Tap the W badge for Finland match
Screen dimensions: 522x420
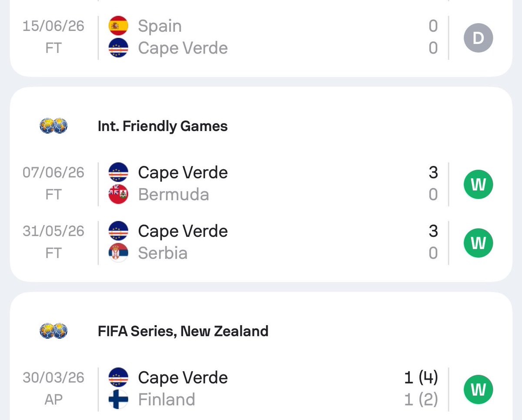pyautogui.click(x=478, y=390)
